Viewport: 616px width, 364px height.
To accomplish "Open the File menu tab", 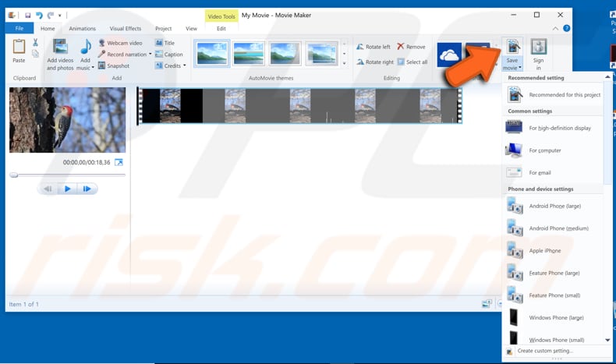I will [x=19, y=28].
